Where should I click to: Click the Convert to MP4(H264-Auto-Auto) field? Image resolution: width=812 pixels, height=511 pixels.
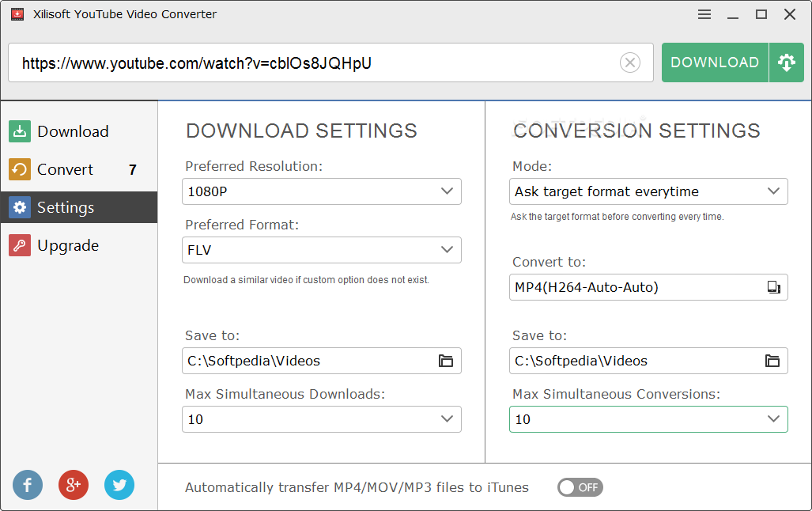648,287
